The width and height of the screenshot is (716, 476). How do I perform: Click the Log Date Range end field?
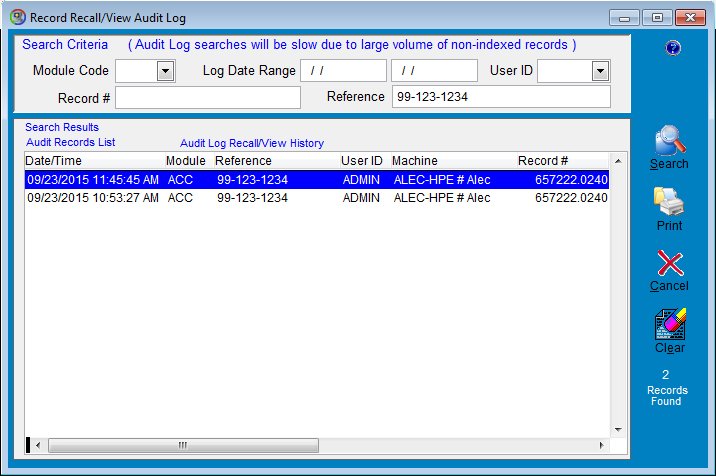tap(434, 70)
